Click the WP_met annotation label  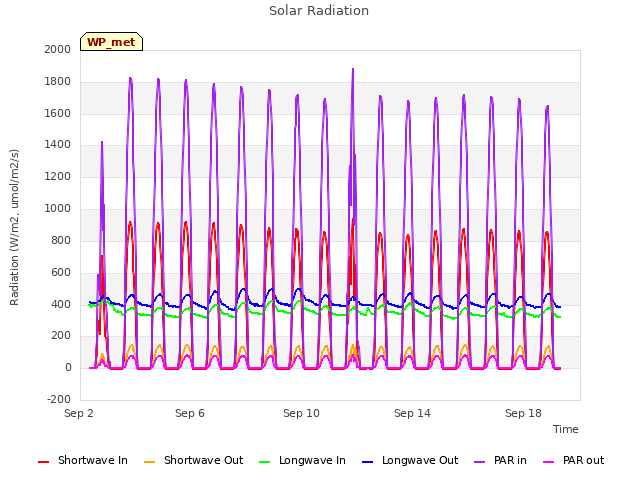[x=111, y=42]
